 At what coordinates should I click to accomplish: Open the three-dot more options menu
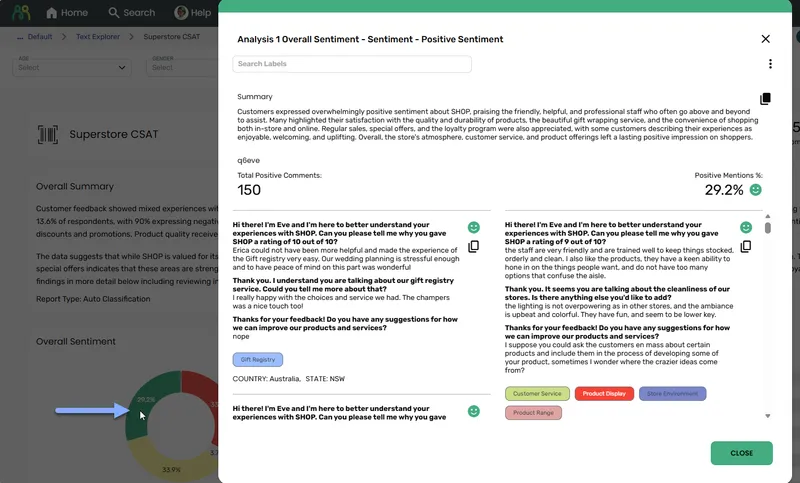770,64
